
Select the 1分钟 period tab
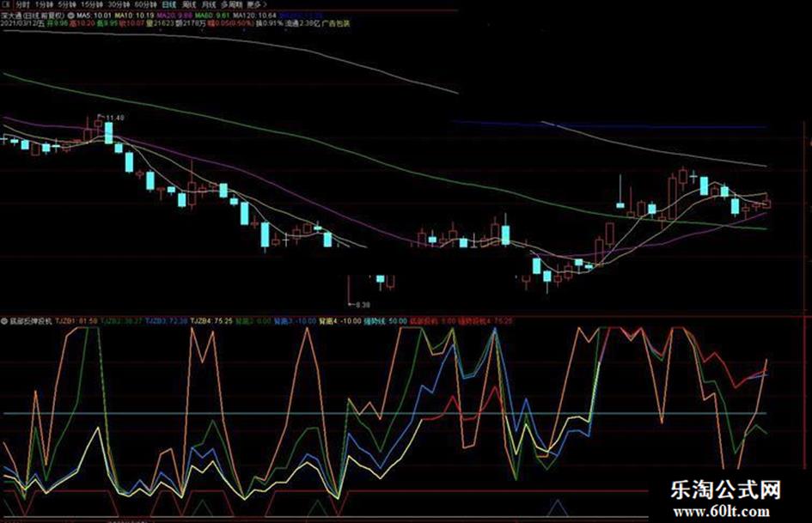pyautogui.click(x=44, y=4)
